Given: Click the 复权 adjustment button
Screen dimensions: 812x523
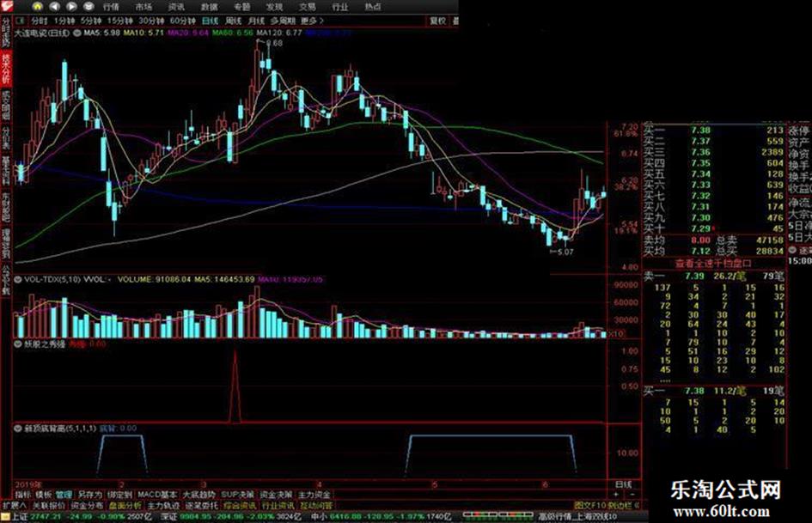Looking at the screenshot, I should 437,21.
